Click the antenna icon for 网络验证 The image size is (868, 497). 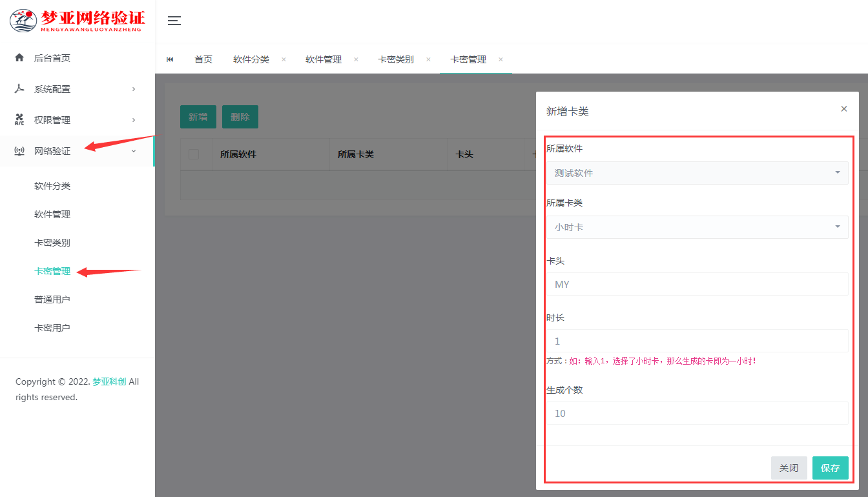point(19,150)
